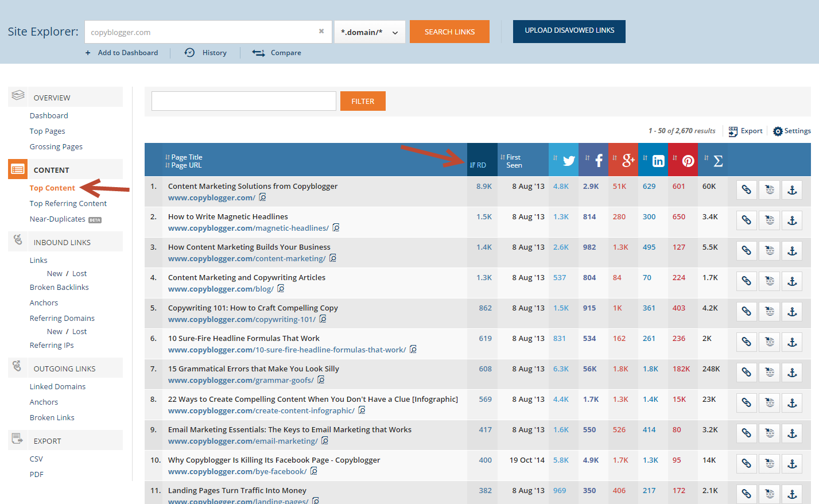This screenshot has height=504, width=819.
Task: Click 8.9K RD value for homepage
Action: tap(484, 187)
